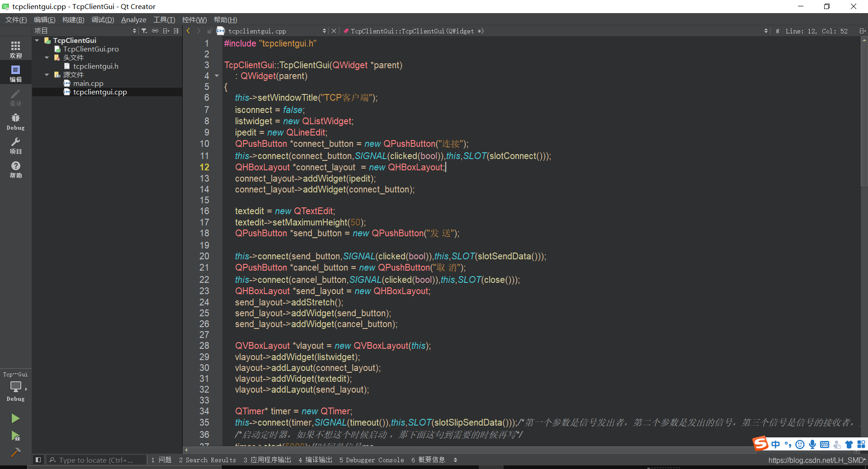Show the 4 编译输出 pane
This screenshot has height=469, width=868.
315,460
